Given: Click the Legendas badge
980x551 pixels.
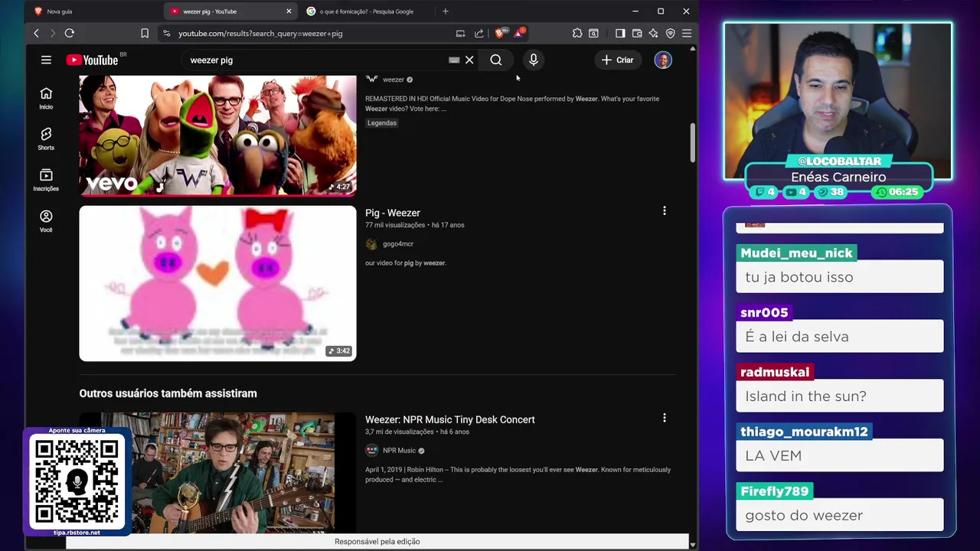Looking at the screenshot, I should 382,123.
